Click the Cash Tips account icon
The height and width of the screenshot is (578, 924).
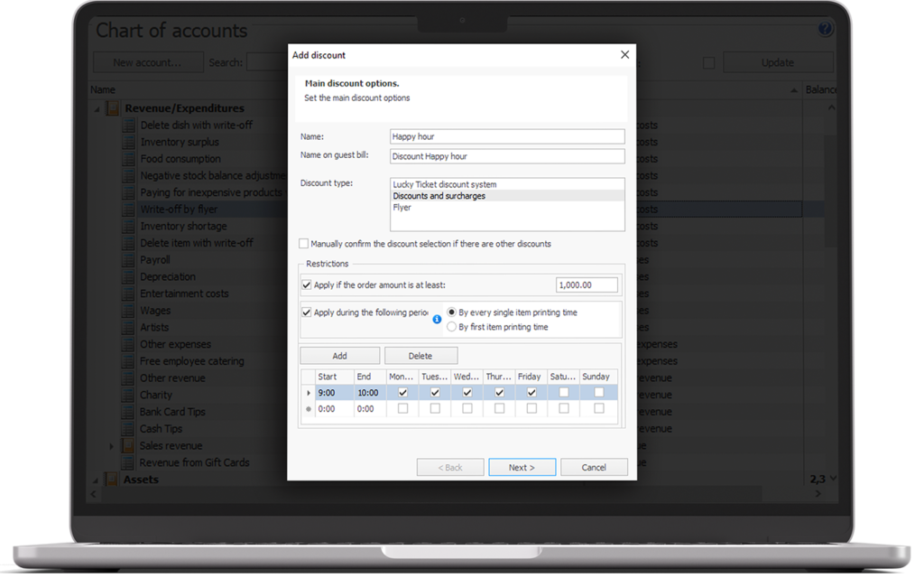pyautogui.click(x=128, y=429)
